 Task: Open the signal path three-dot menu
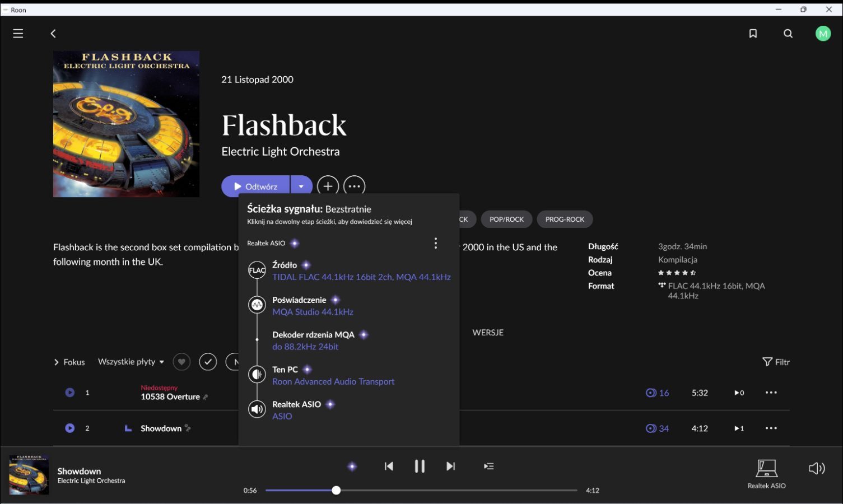[435, 243]
